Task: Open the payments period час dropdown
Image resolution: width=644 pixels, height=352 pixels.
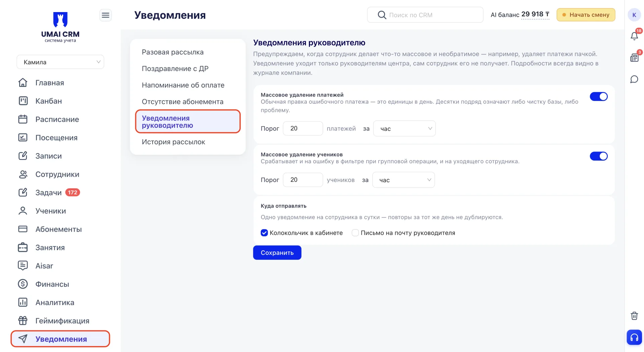Action: (x=404, y=128)
